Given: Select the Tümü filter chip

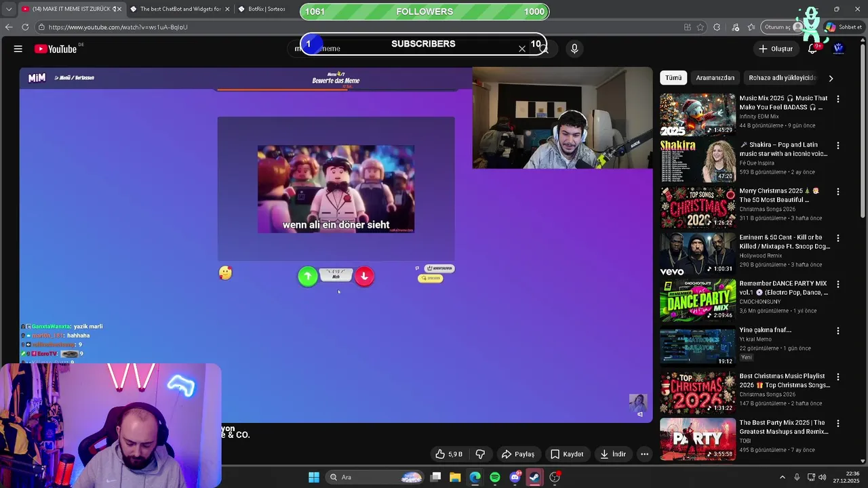Looking at the screenshot, I should (673, 78).
